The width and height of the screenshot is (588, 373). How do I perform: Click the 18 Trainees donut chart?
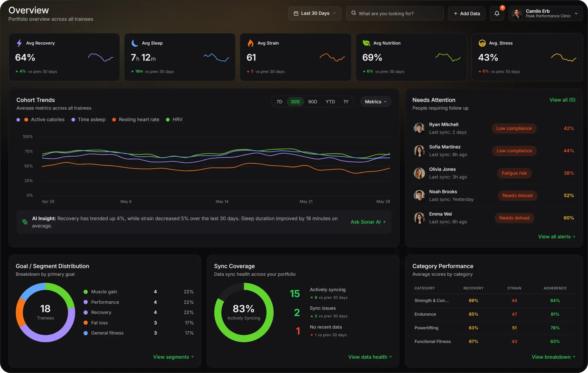[x=45, y=313]
